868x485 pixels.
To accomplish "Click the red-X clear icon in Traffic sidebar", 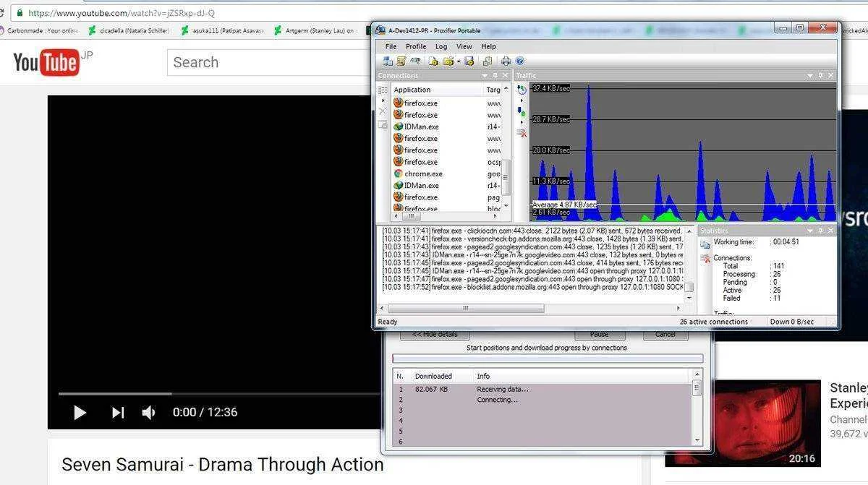I will click(522, 133).
